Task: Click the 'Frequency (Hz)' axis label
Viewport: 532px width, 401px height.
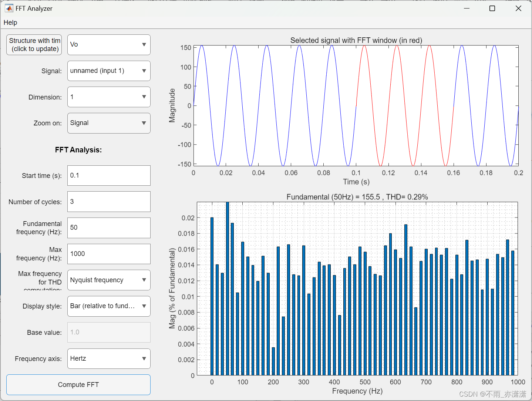Action: pos(357,391)
